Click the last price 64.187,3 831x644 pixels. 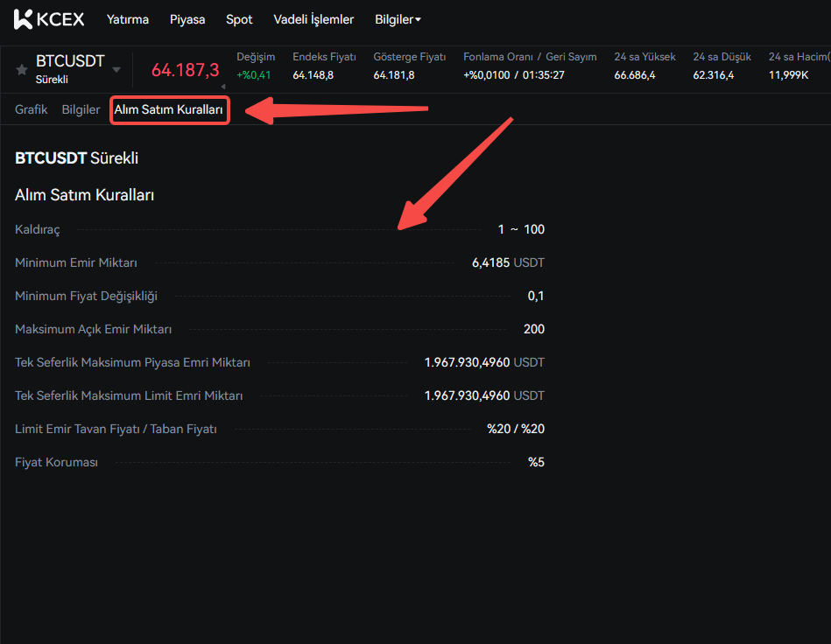click(185, 70)
